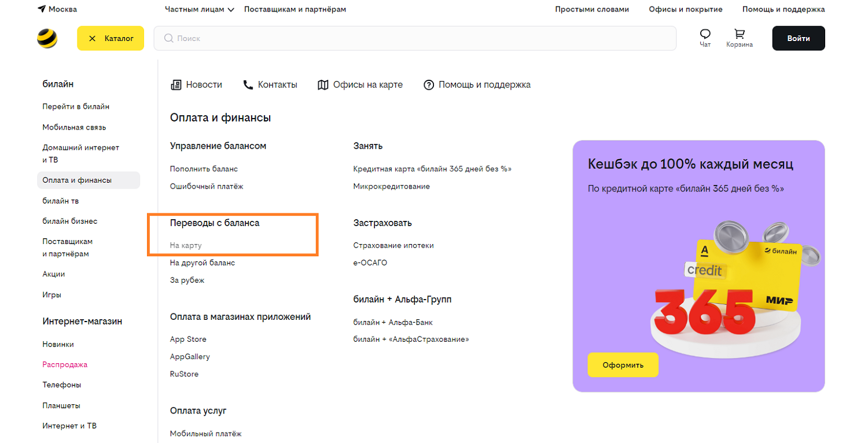The height and width of the screenshot is (443, 868).
Task: Open RuStore payment link
Action: (x=184, y=374)
